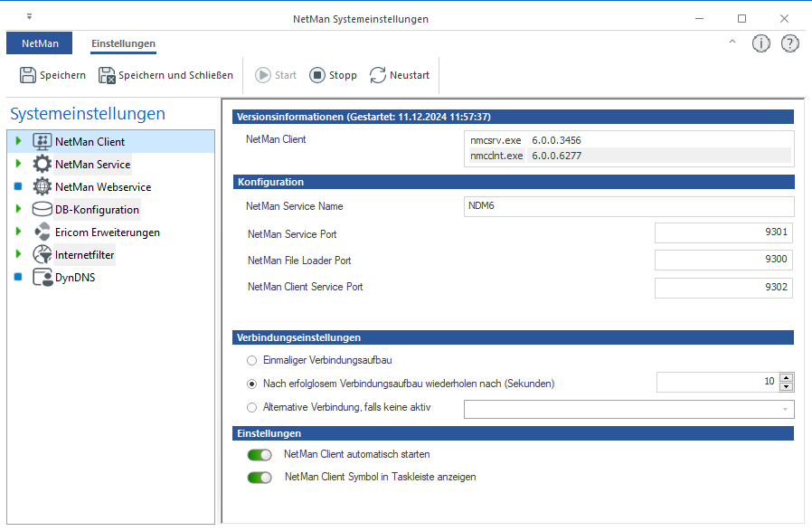Disable NetMan Client Symbol in Taskleiste switch
Viewport: 812px width, 531px height.
(260, 478)
